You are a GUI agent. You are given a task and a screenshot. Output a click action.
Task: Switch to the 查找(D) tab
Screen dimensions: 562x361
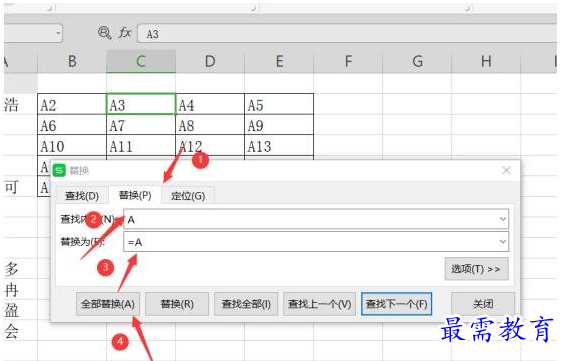coord(82,196)
